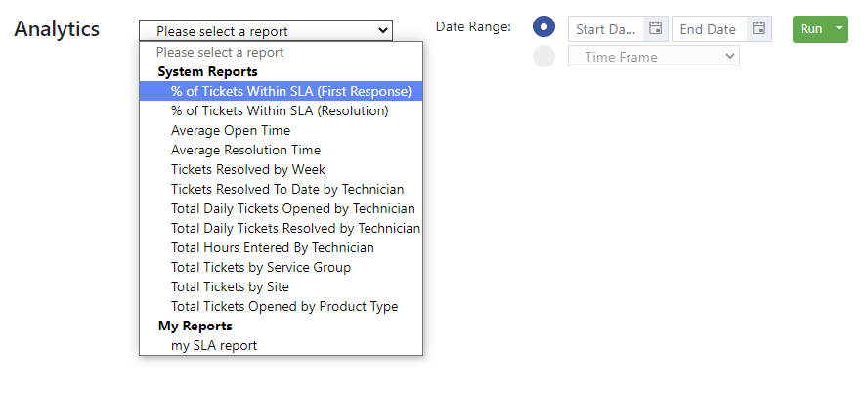Open the End Date calendar picker icon
This screenshot has width=868, height=394.
coord(759,28)
